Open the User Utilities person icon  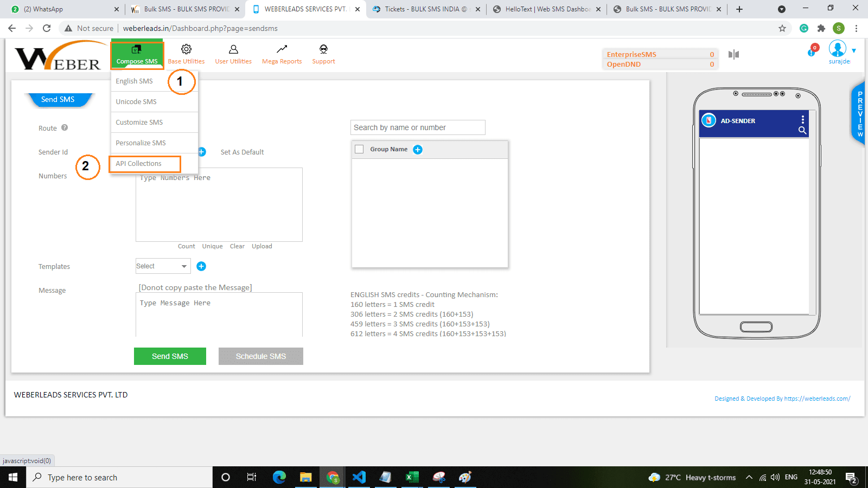coord(233,49)
